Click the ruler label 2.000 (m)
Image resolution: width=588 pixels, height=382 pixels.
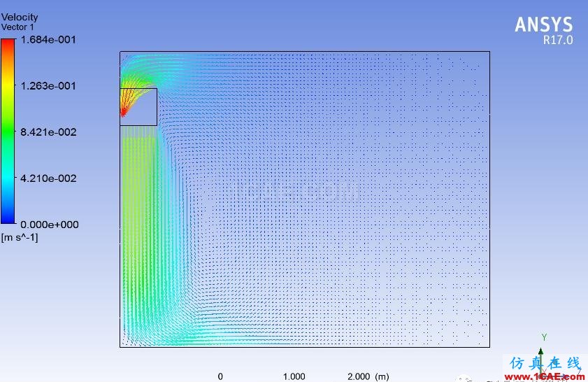(368, 376)
